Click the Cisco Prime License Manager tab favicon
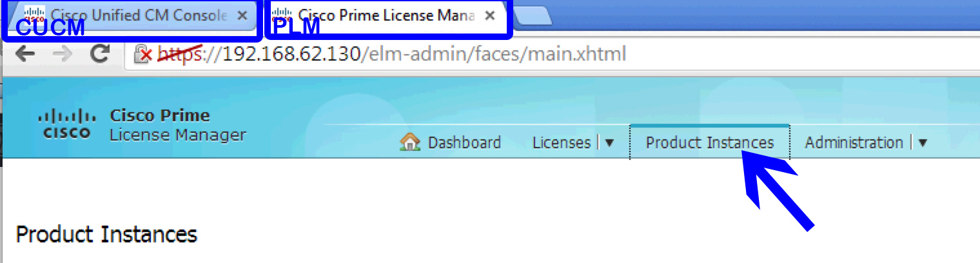980x263 pixels. [282, 15]
